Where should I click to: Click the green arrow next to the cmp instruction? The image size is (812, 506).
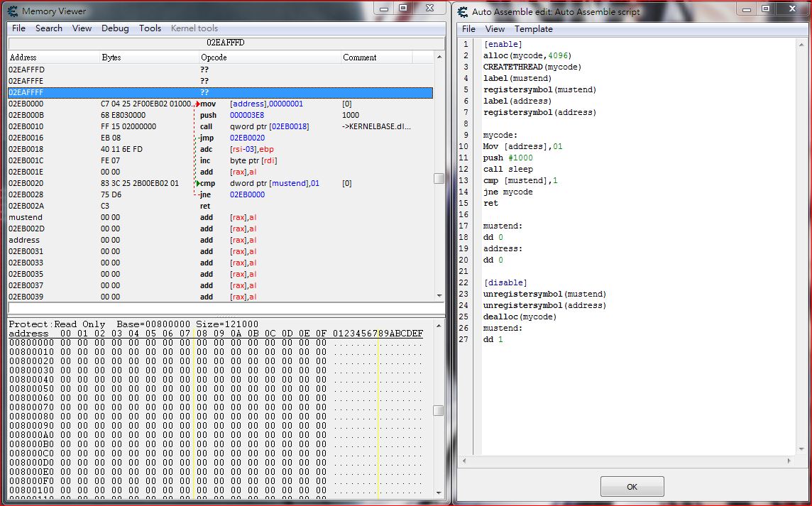click(x=198, y=182)
